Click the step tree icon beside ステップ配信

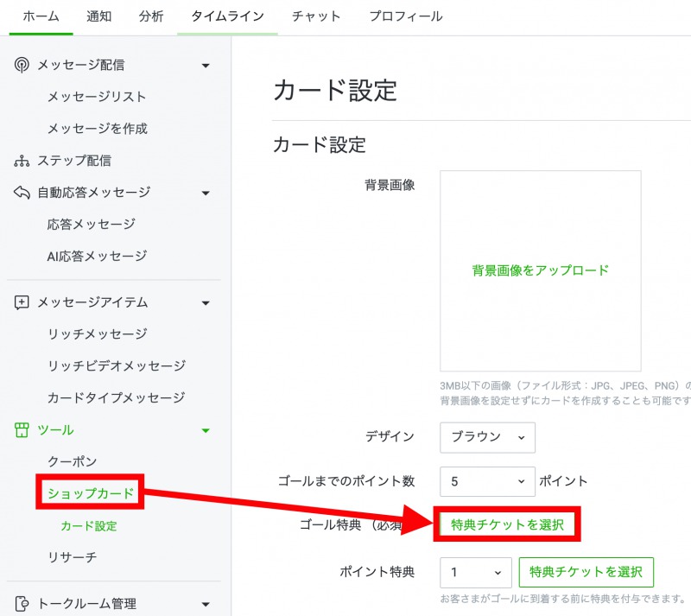(22, 161)
